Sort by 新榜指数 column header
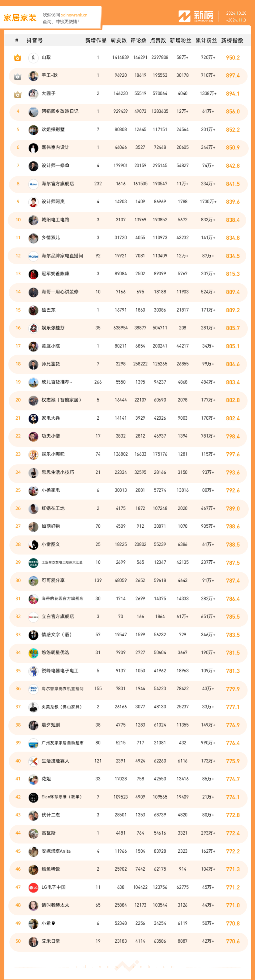 point(232,40)
